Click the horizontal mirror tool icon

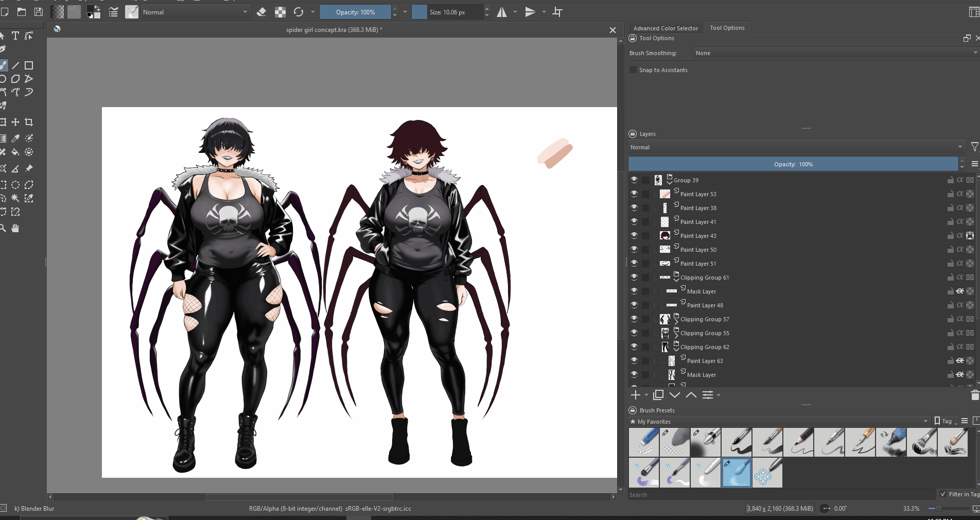pos(502,12)
